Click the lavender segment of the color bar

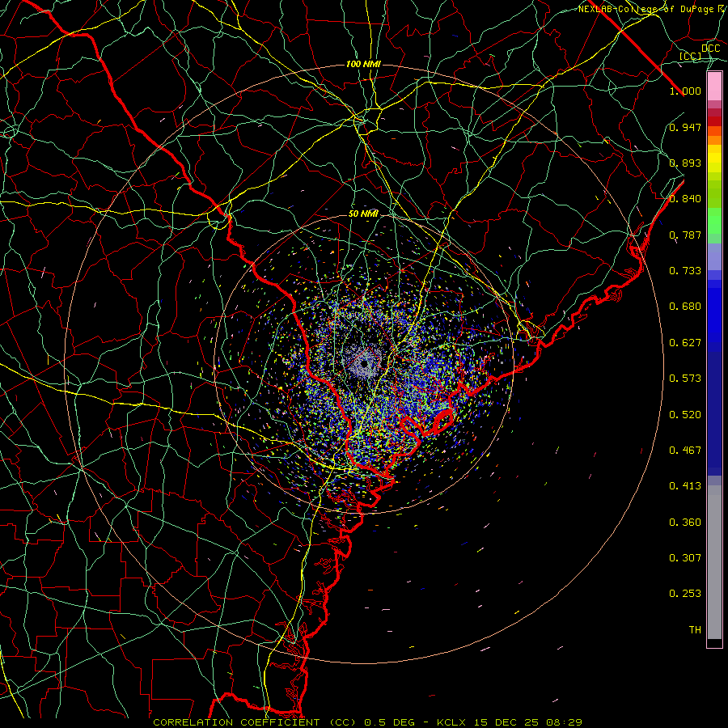(x=714, y=257)
